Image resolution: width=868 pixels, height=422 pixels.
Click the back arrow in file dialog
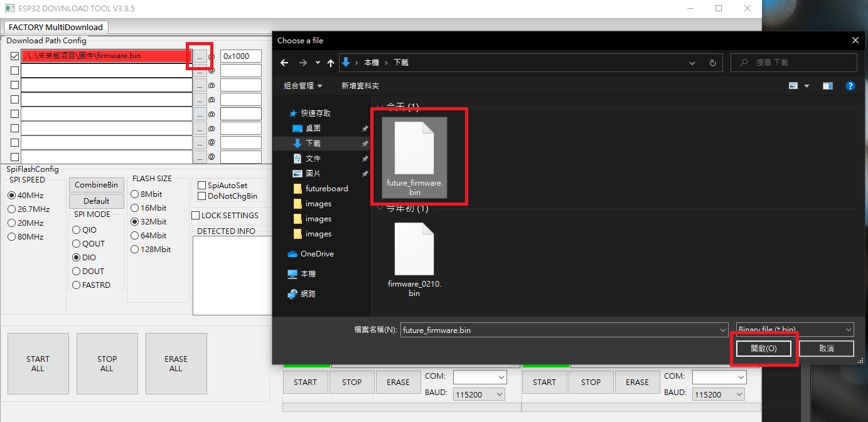284,63
